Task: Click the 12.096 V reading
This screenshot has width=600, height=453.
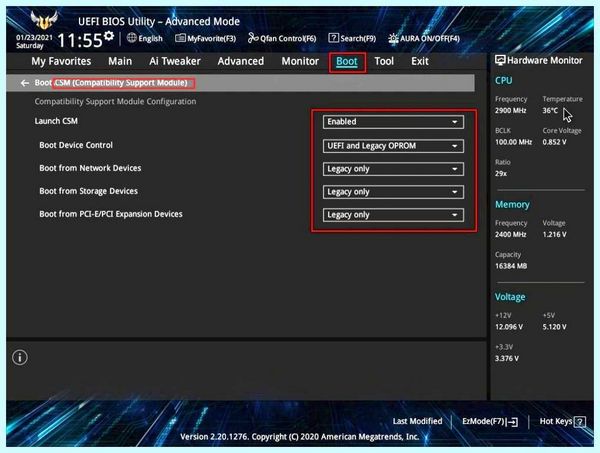Action: click(x=509, y=327)
